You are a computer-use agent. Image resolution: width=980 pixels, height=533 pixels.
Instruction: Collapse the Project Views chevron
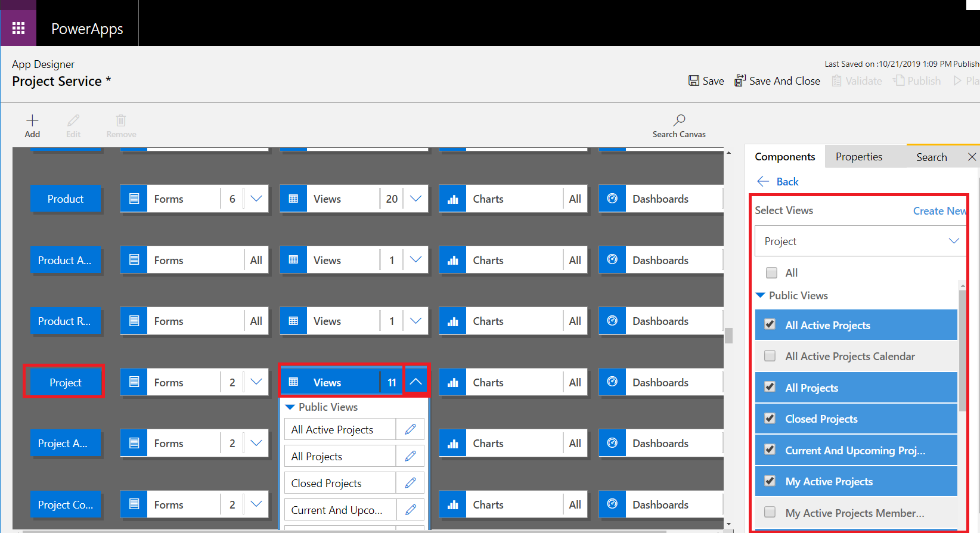(x=416, y=382)
